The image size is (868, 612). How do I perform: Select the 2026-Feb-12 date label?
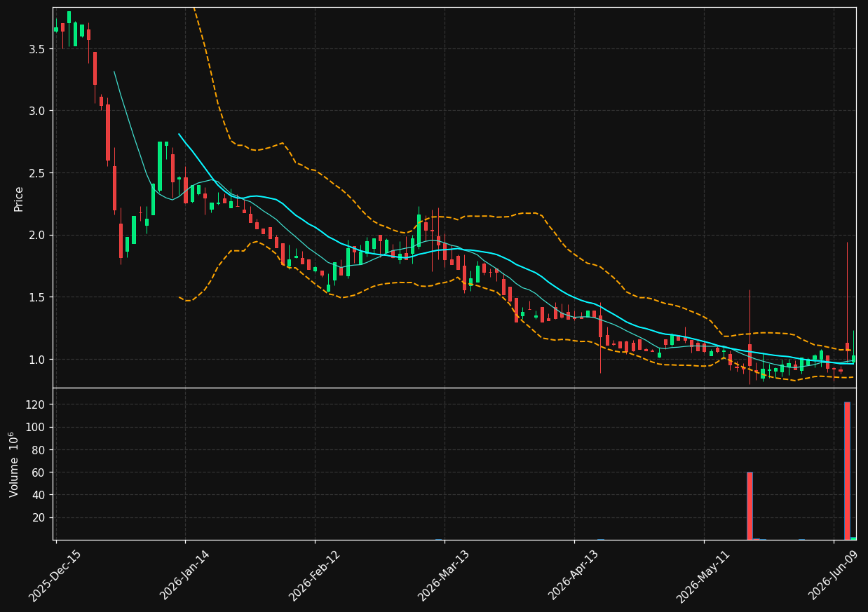314,576
